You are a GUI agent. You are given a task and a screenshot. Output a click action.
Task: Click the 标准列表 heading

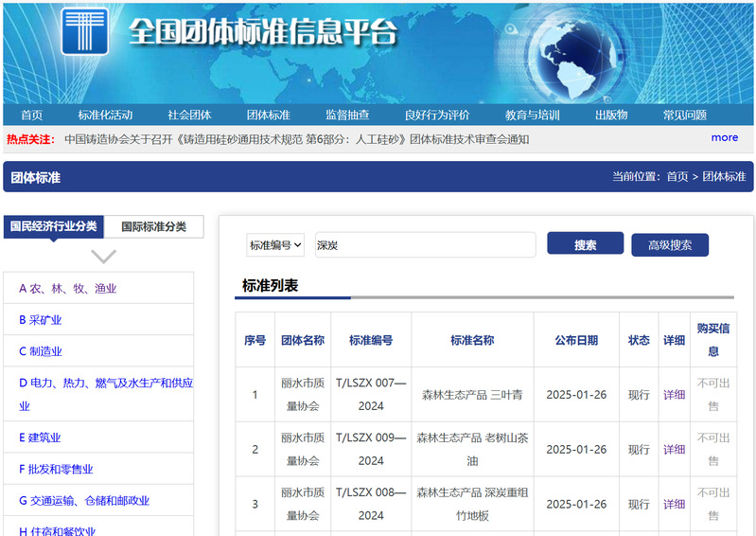pyautogui.click(x=270, y=286)
